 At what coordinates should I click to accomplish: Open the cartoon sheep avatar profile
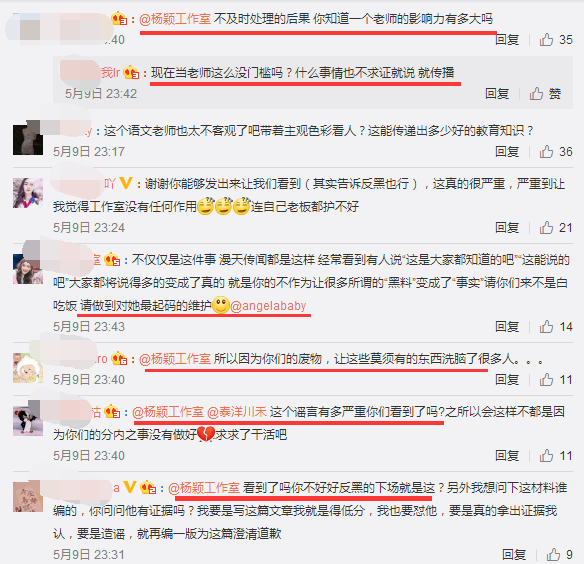pos(28,368)
